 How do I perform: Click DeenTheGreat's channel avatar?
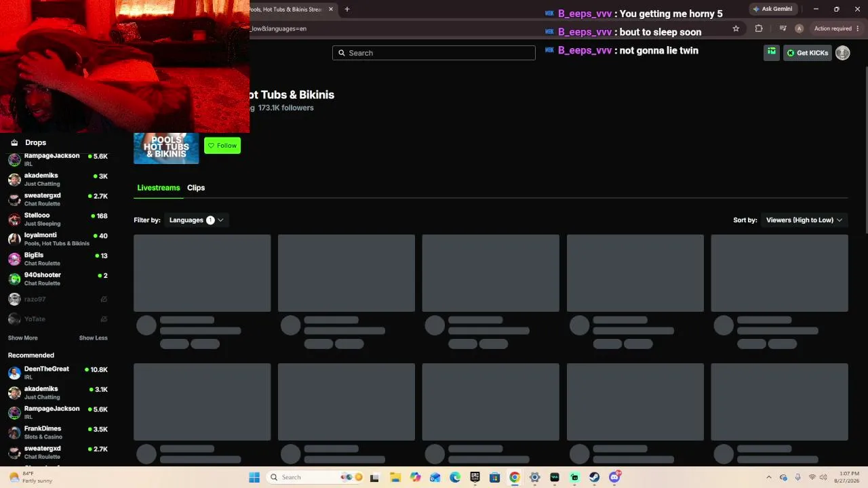[x=14, y=373]
